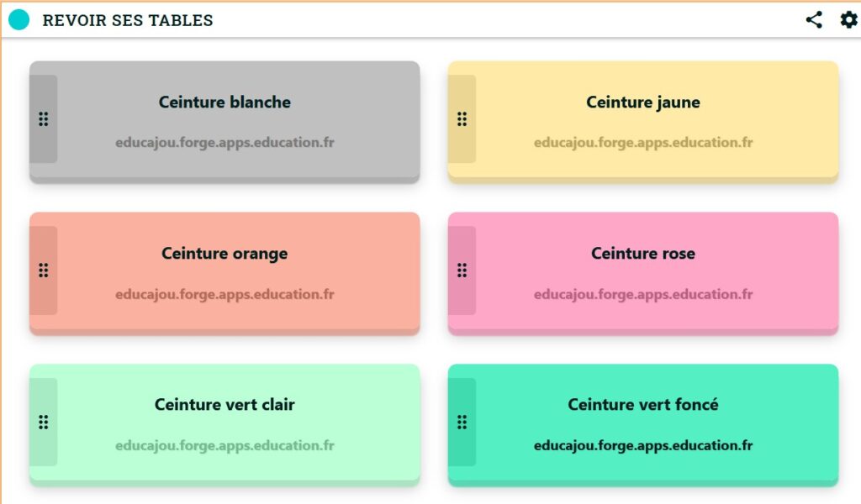This screenshot has width=861, height=504.
Task: Click drag handle on Ceinture orange card
Action: pos(44,270)
